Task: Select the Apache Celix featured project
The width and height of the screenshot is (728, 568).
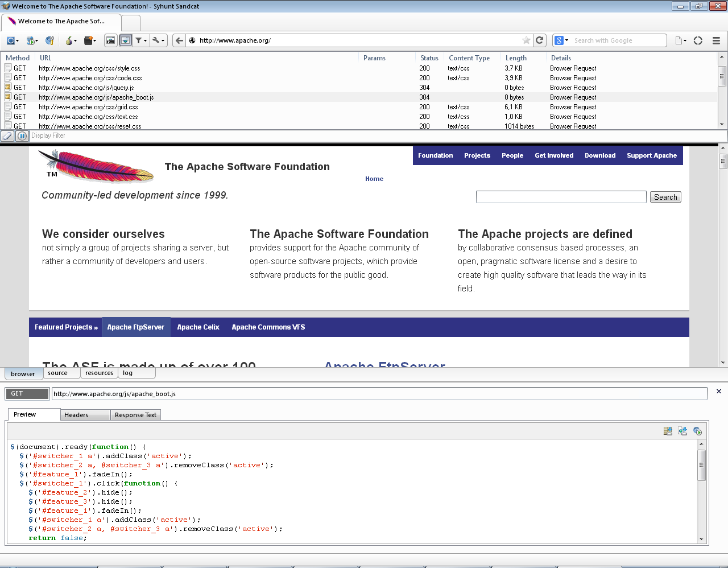Action: pyautogui.click(x=198, y=327)
